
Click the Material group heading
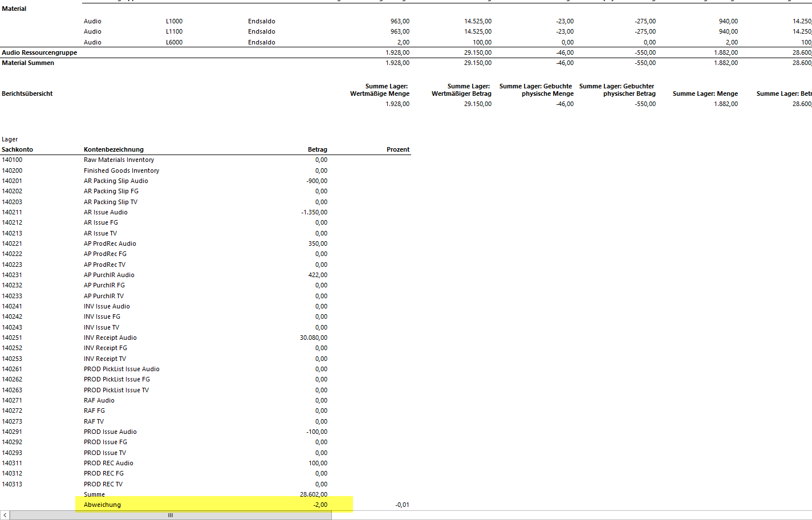point(14,9)
